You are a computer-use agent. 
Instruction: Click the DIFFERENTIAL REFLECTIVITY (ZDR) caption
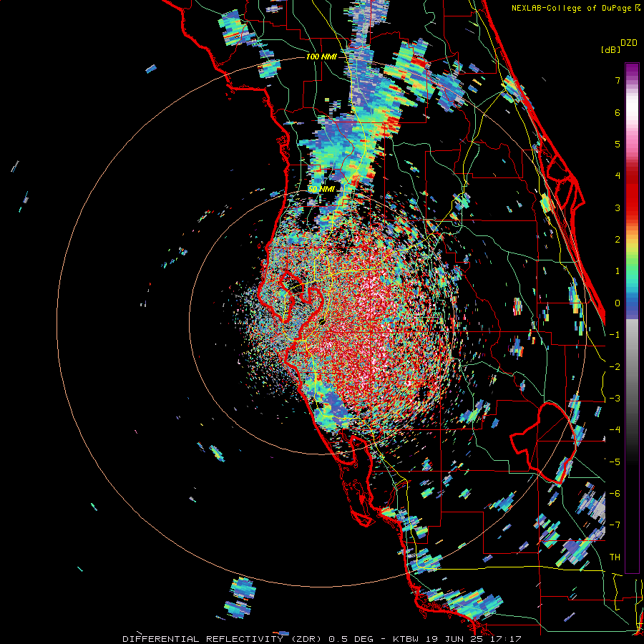(223, 639)
